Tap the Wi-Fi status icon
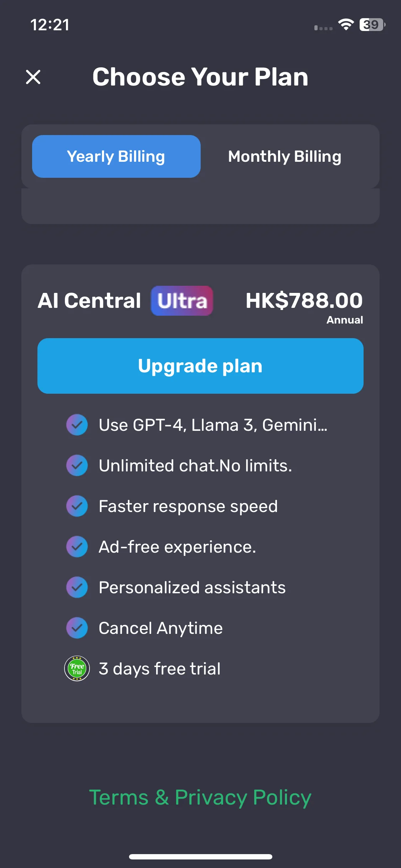Image resolution: width=401 pixels, height=868 pixels. tap(346, 25)
